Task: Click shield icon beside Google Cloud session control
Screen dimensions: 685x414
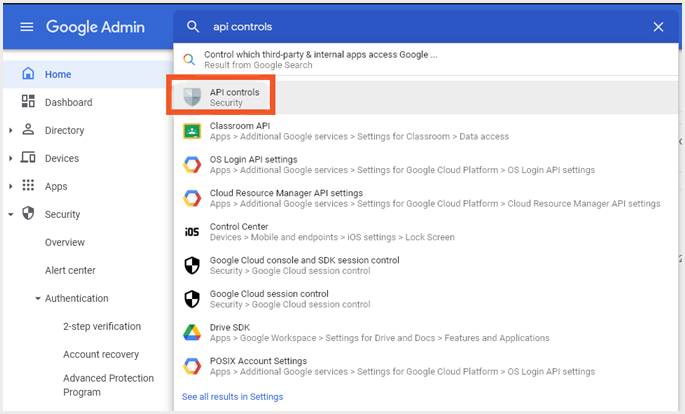Action: (192, 299)
